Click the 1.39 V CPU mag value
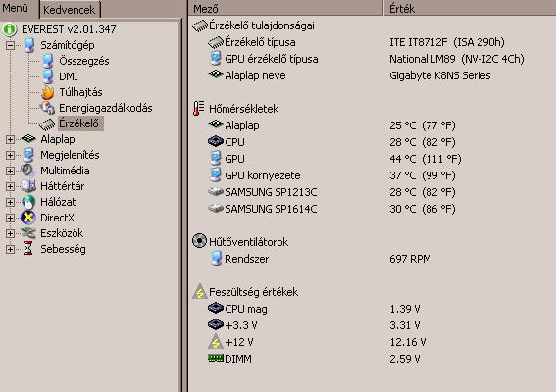Screen dimensions: 556x392 [405, 309]
